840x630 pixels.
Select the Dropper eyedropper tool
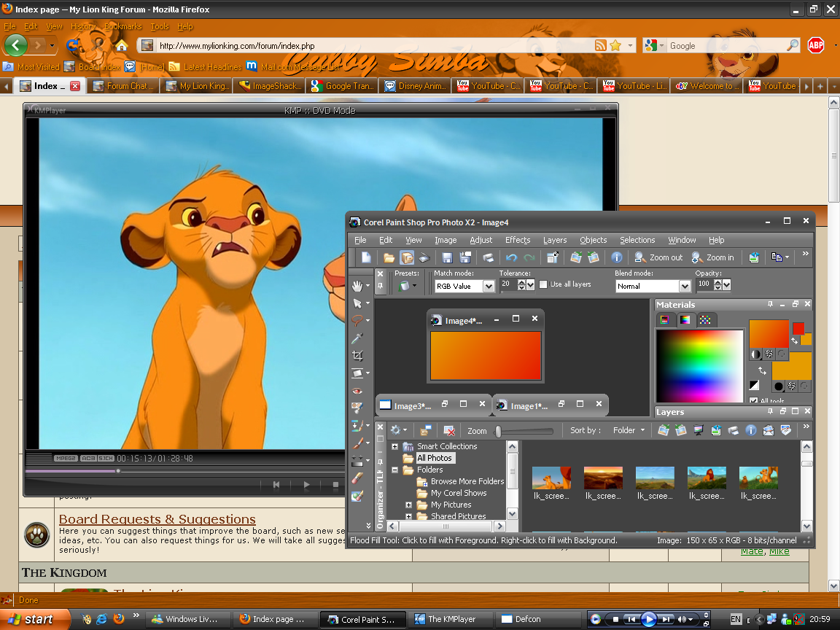click(357, 338)
